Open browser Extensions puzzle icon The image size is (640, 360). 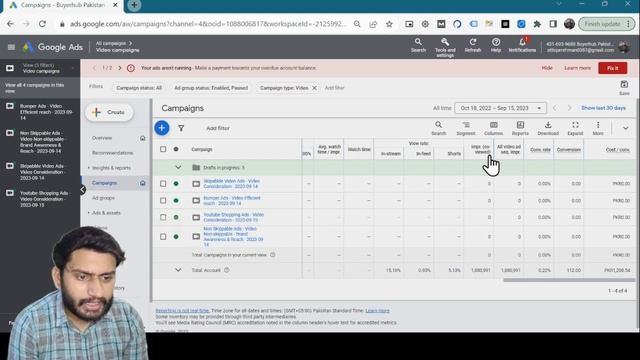(537, 24)
